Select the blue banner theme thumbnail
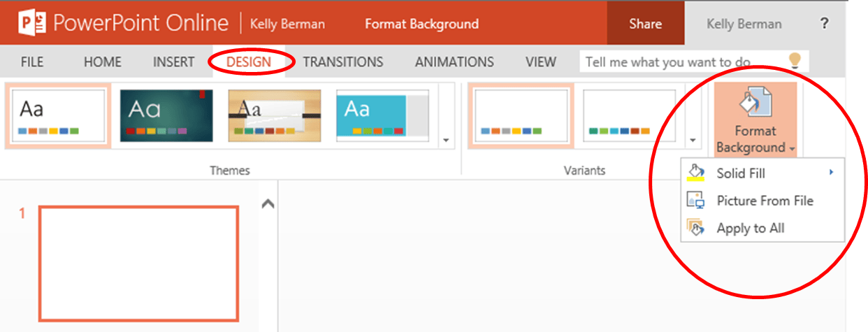Image resolution: width=868 pixels, height=332 pixels. [x=383, y=116]
